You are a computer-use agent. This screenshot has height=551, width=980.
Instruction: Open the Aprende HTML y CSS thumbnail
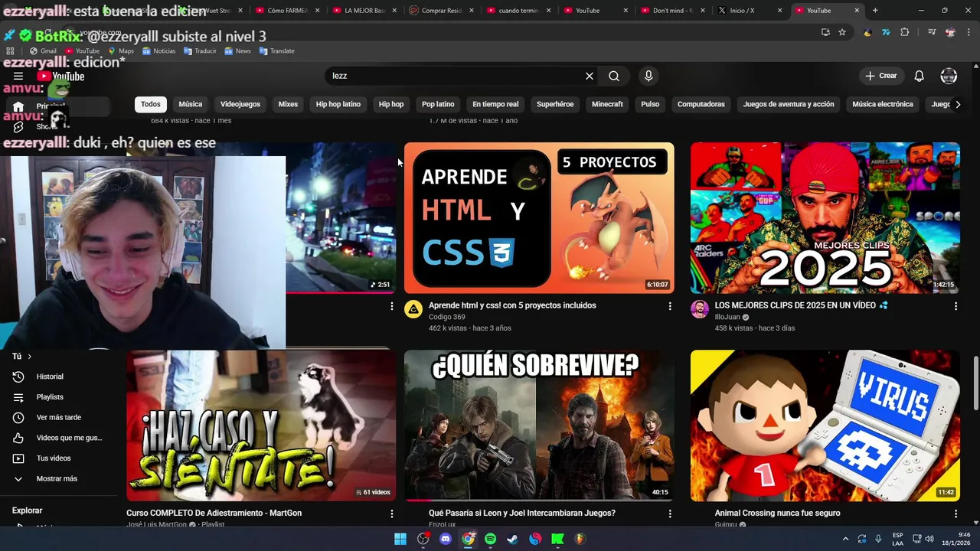(x=539, y=218)
